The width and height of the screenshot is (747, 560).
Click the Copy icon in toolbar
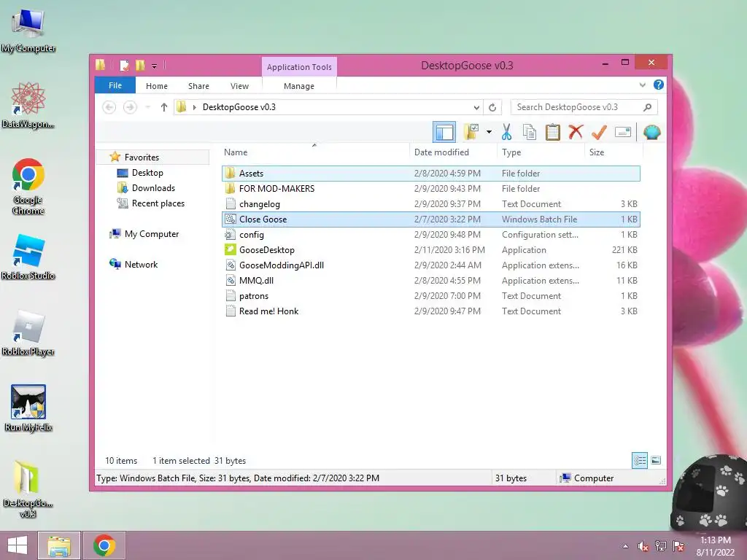[x=530, y=132]
